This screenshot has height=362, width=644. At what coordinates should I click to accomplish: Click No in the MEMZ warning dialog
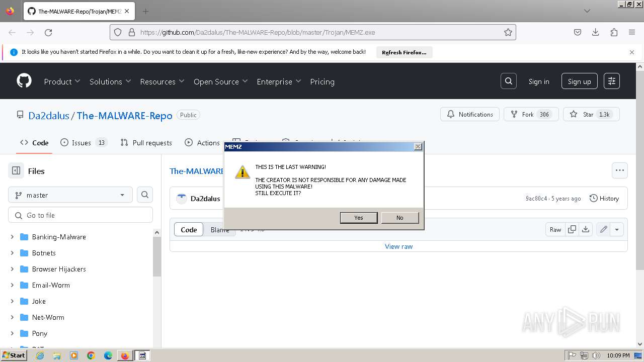[399, 218]
